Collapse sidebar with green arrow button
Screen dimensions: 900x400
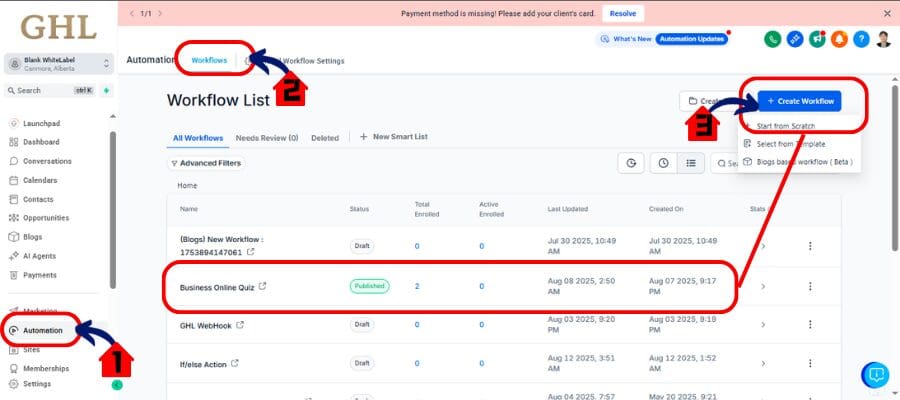[117, 385]
